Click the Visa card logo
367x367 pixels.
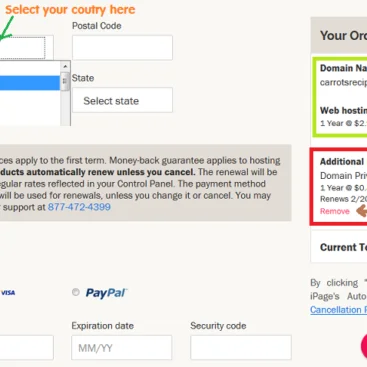pos(8,293)
